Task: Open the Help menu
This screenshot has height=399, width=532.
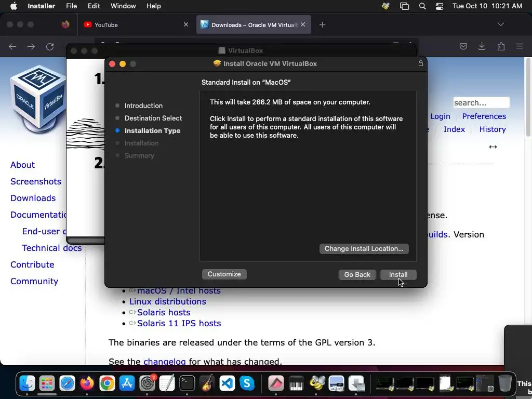Action: coord(153,6)
